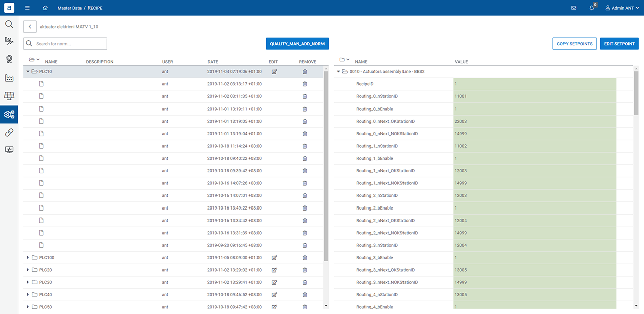644x314 pixels.
Task: Navigate to the Master Data breadcrumb
Action: click(69, 8)
